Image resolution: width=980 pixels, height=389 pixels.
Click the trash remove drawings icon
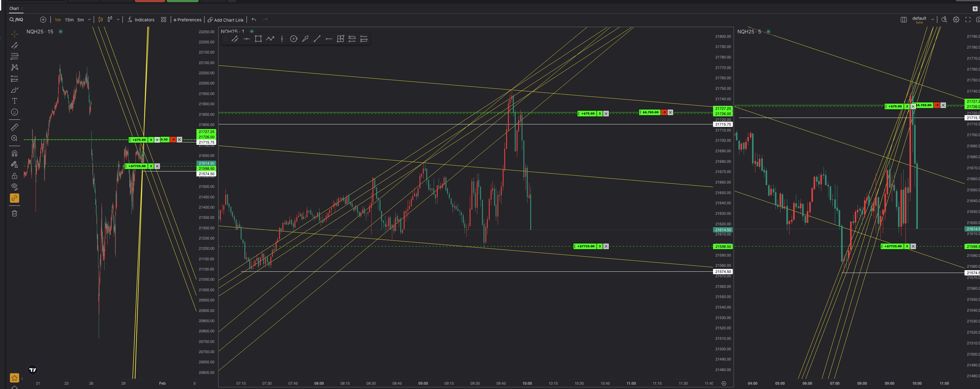15,213
